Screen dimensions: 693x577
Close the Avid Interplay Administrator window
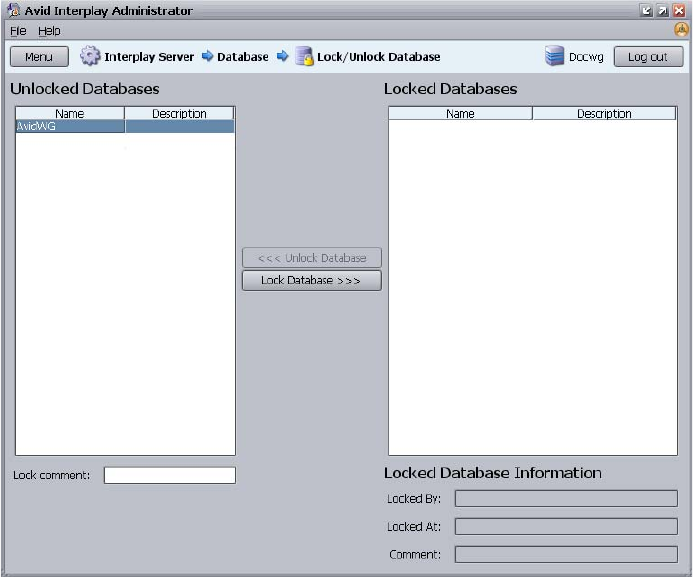(679, 11)
